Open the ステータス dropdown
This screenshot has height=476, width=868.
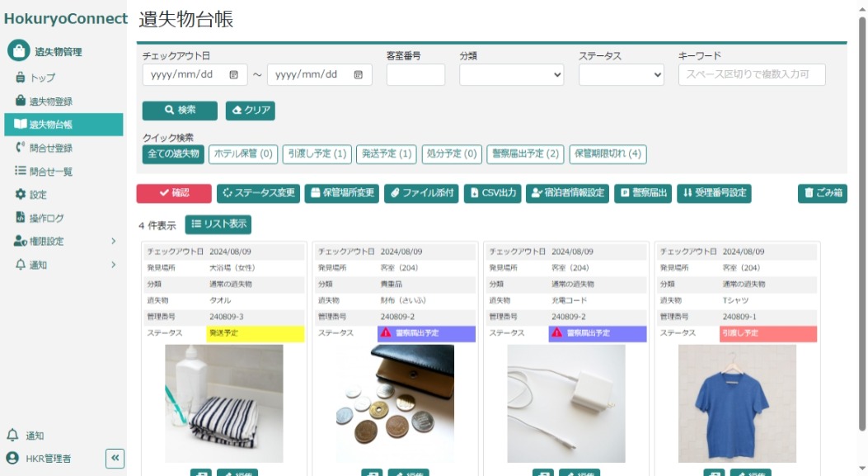[621, 74]
